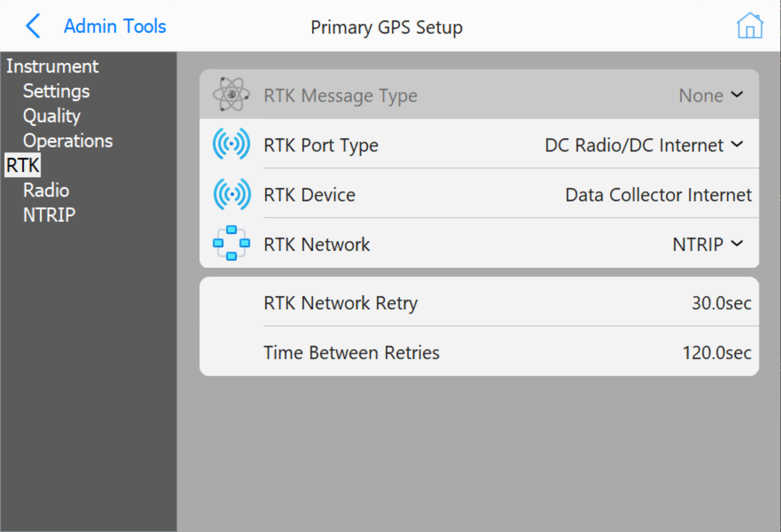
Task: Click the RTK Message Type label
Action: pos(341,96)
